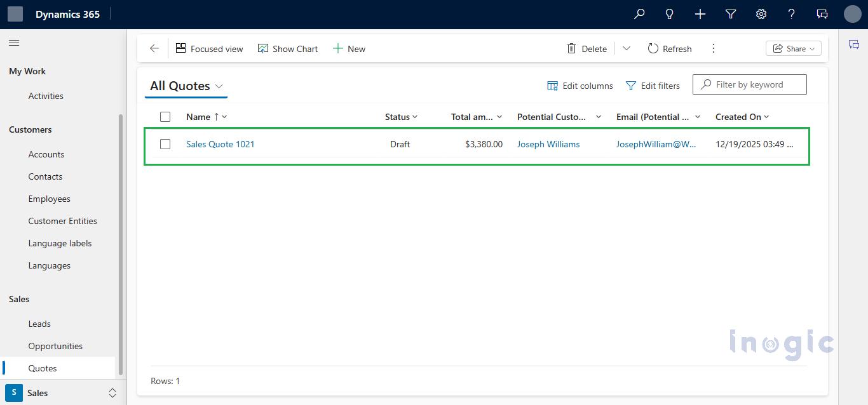Screen dimensions: 868x405
Task: Open the search magnifier in top bar
Action: [639, 14]
